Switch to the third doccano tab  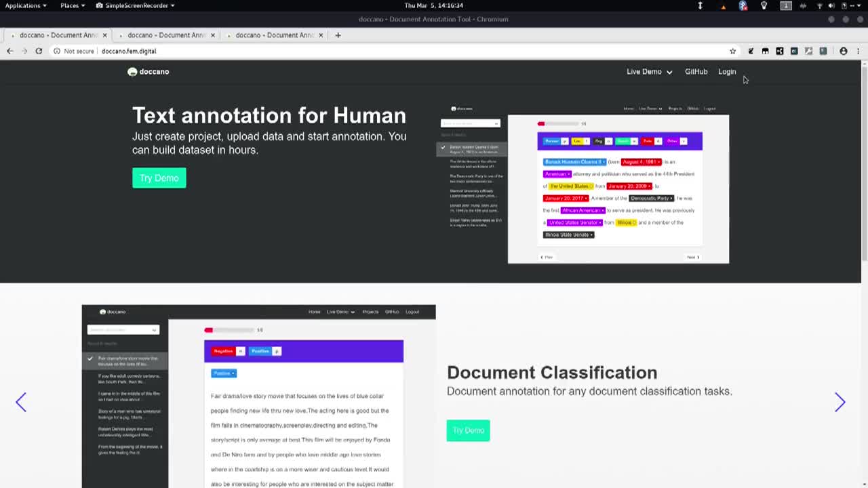[x=275, y=35]
